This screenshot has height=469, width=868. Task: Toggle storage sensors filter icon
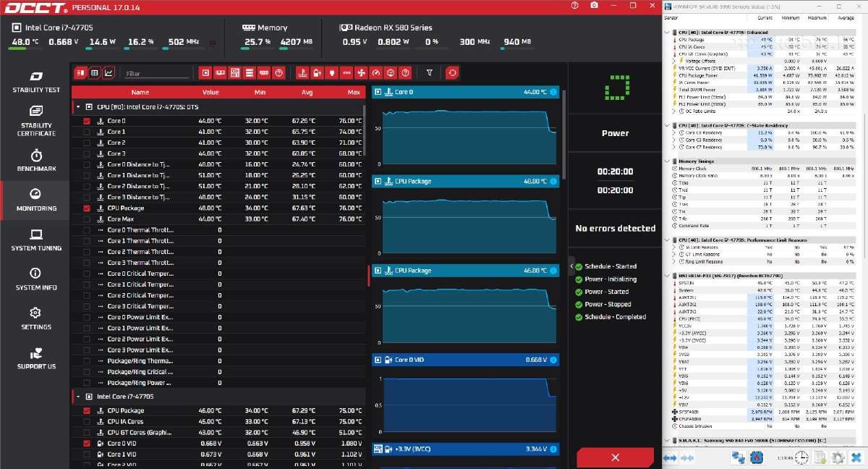pyautogui.click(x=249, y=72)
